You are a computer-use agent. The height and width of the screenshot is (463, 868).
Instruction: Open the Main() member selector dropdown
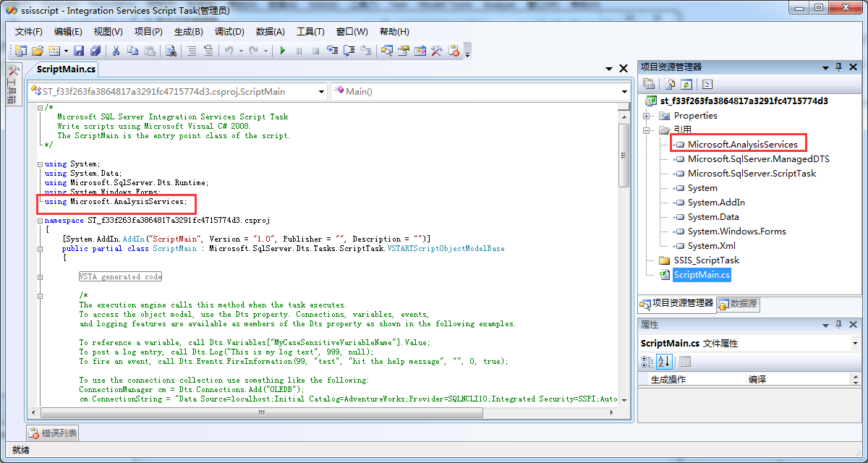pos(624,92)
